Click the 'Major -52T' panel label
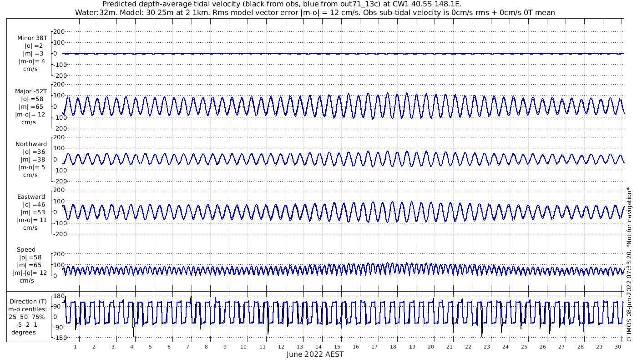 click(x=30, y=91)
